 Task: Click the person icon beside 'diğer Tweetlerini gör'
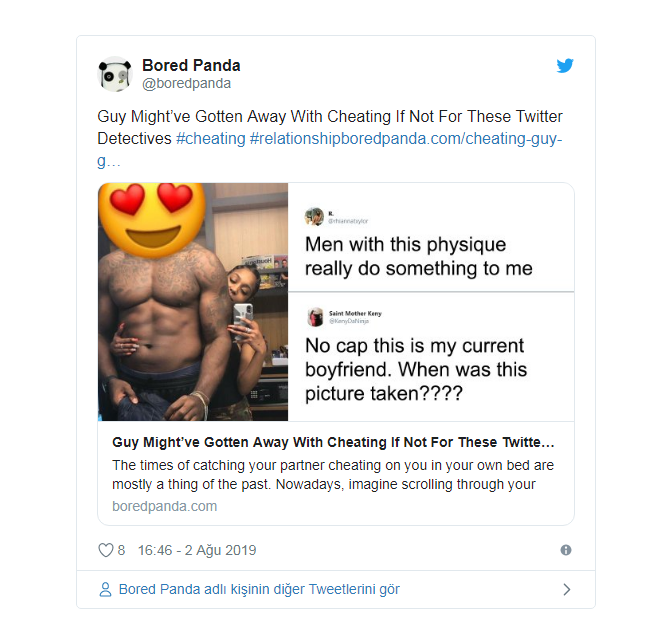(105, 590)
